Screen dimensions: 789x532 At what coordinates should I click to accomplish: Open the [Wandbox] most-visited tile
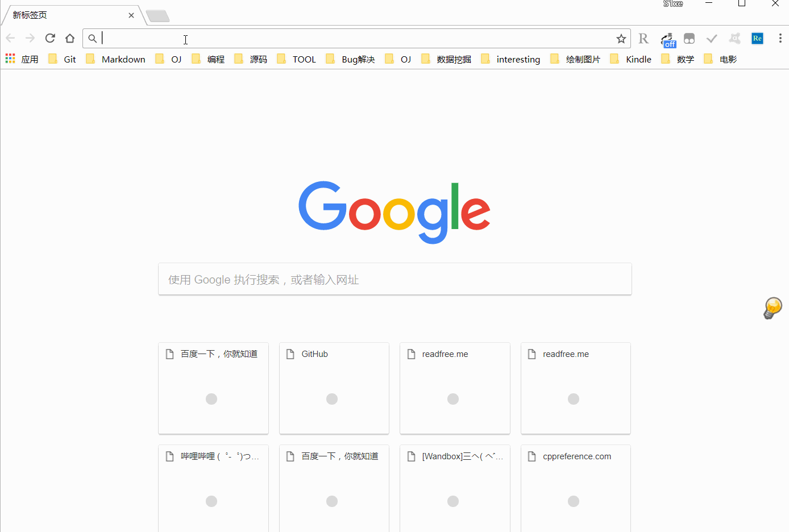click(455, 488)
